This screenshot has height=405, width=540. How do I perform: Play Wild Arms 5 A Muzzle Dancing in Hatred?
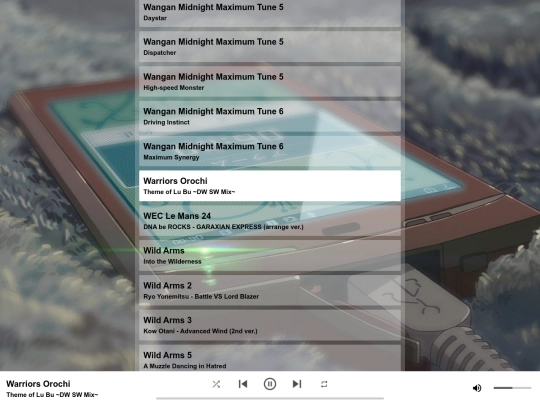(x=270, y=357)
